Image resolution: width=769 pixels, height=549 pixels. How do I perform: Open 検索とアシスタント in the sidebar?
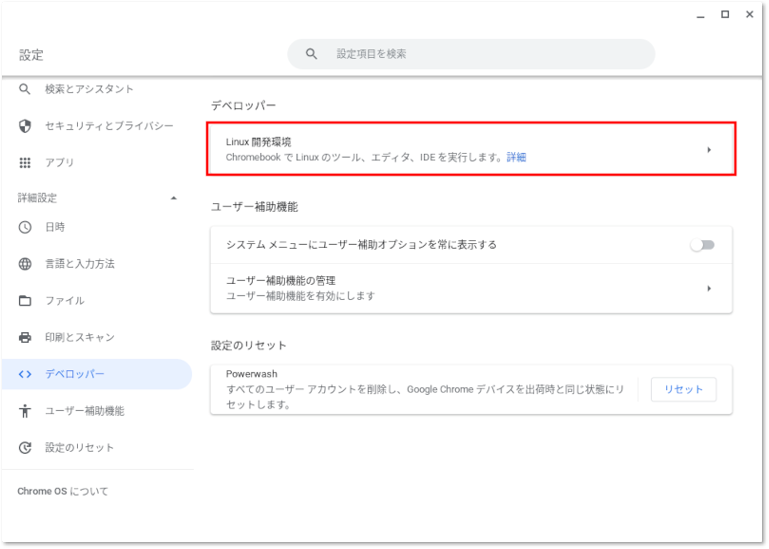88,89
